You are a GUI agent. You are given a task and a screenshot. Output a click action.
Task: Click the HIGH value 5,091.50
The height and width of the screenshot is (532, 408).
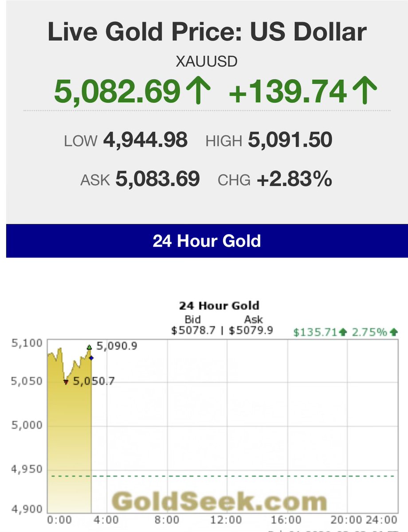tap(290, 141)
